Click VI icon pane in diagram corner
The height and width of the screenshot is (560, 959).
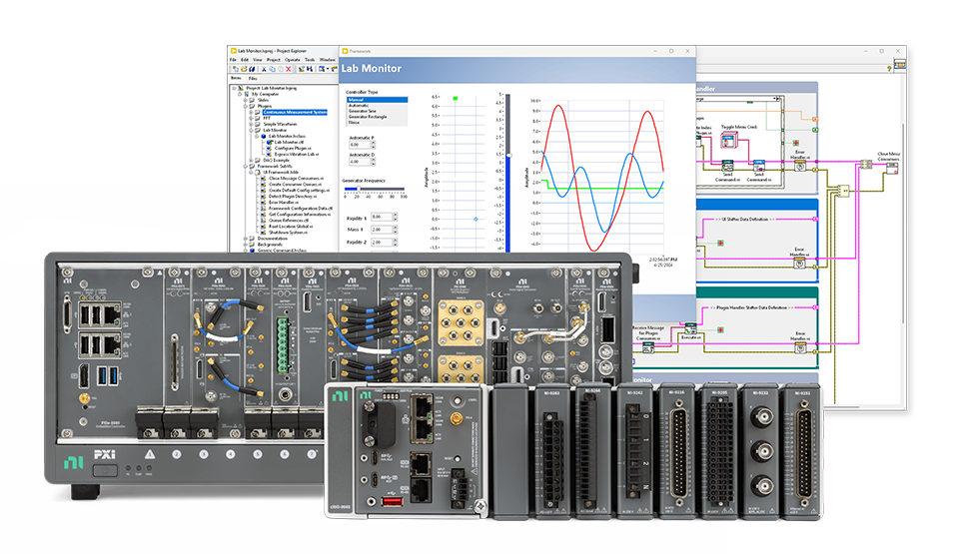point(900,63)
